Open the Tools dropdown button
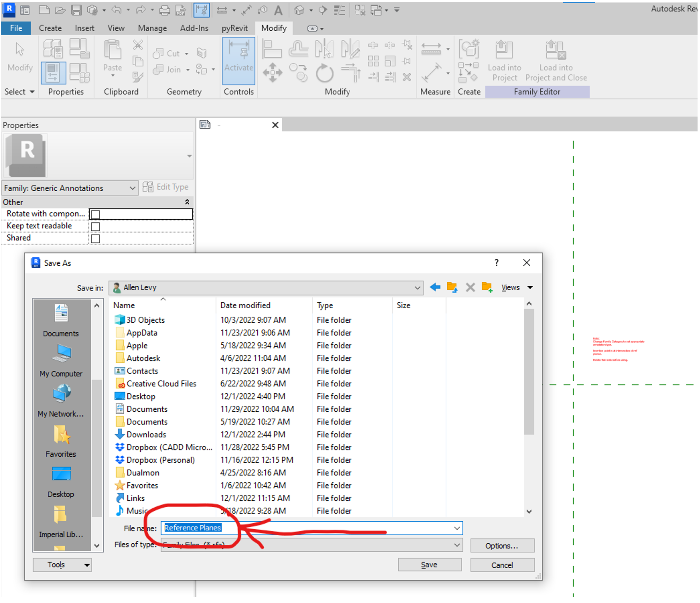700x603 pixels. point(62,565)
